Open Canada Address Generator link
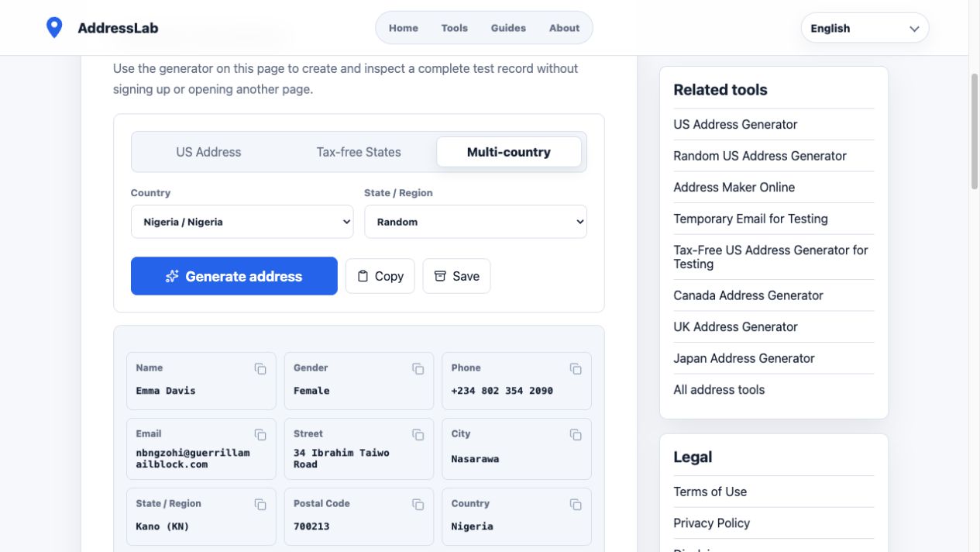 pyautogui.click(x=748, y=295)
